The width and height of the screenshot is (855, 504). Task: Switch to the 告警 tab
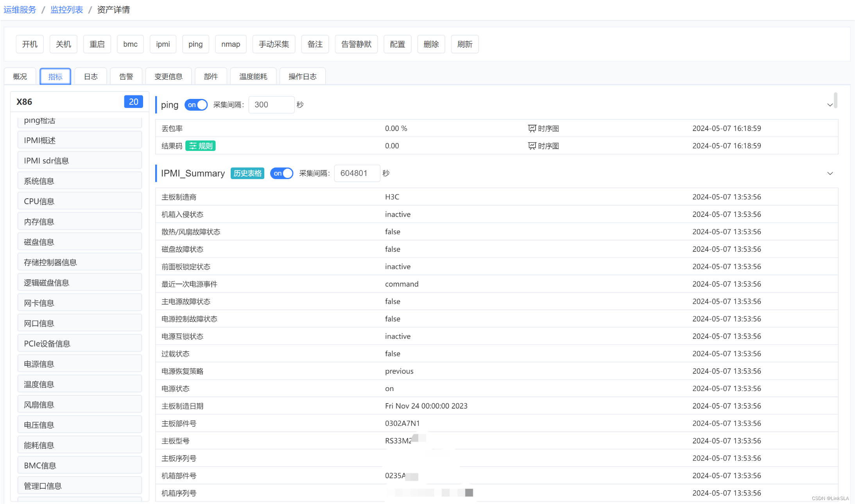tap(126, 77)
